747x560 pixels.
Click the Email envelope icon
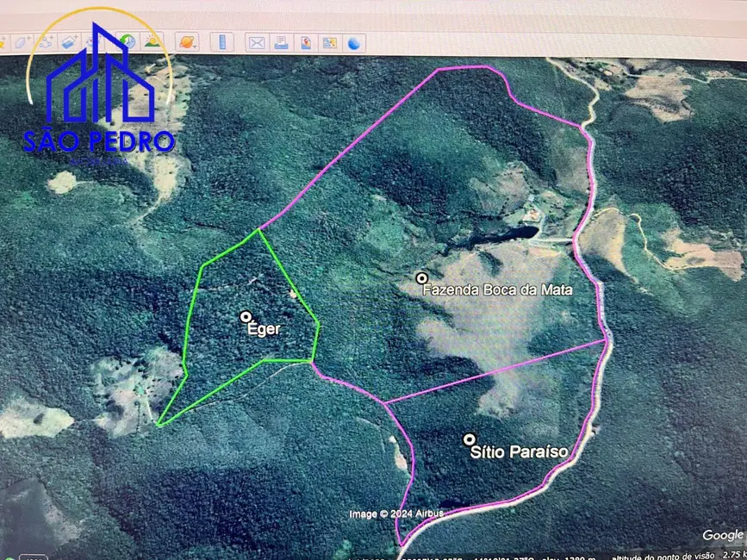point(256,42)
